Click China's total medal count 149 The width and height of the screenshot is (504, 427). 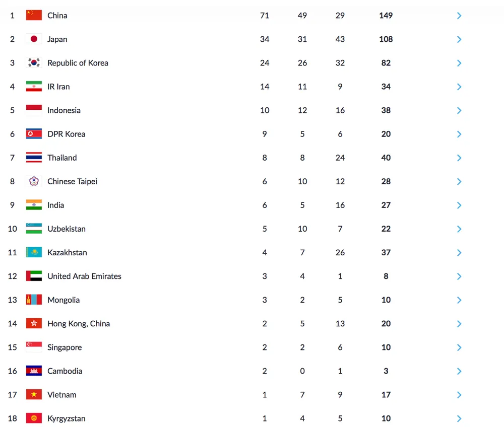point(386,16)
